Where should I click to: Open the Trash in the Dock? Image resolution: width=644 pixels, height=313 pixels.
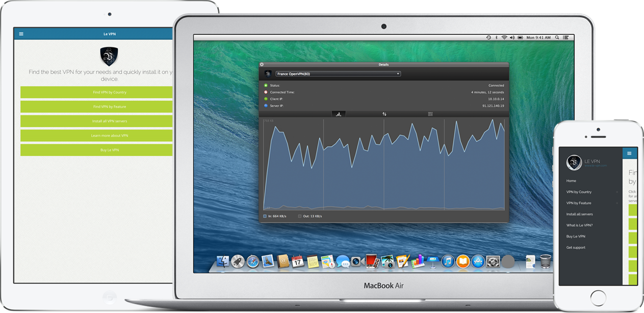[x=546, y=261]
